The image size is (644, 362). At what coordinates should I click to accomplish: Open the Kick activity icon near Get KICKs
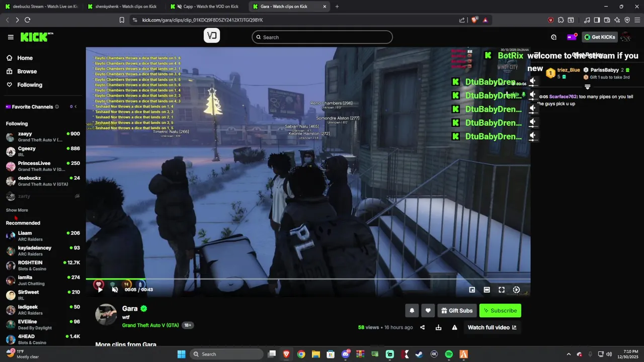(554, 37)
